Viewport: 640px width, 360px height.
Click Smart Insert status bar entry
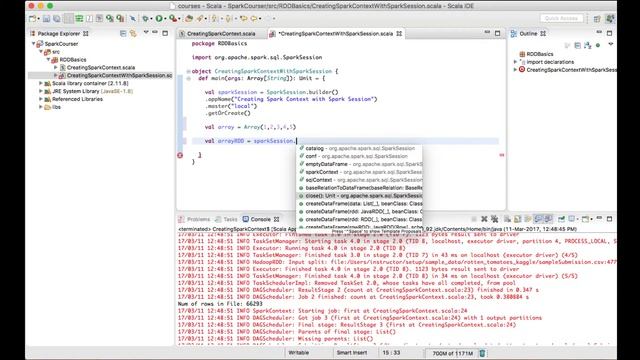click(352, 353)
